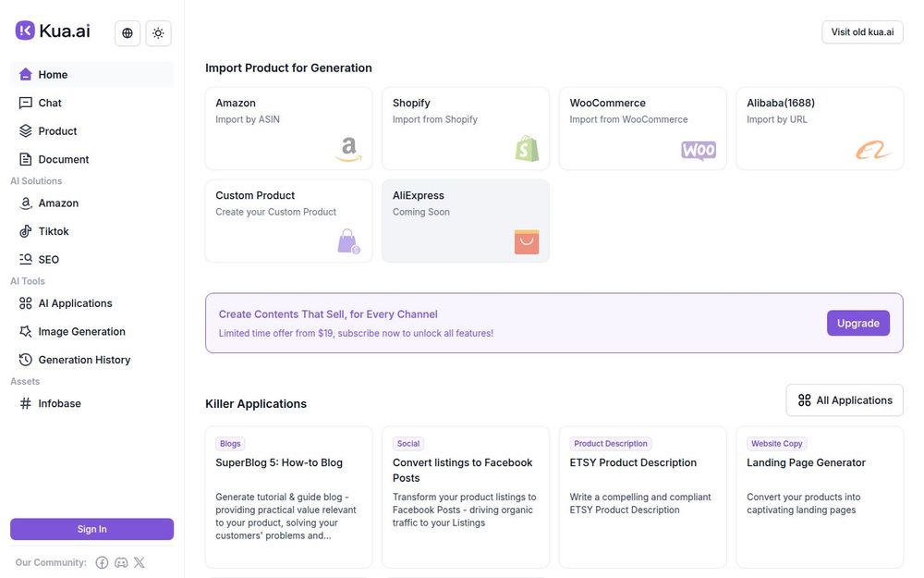Click Visit old kua.ai button
The width and height of the screenshot is (924, 578).
click(x=862, y=32)
